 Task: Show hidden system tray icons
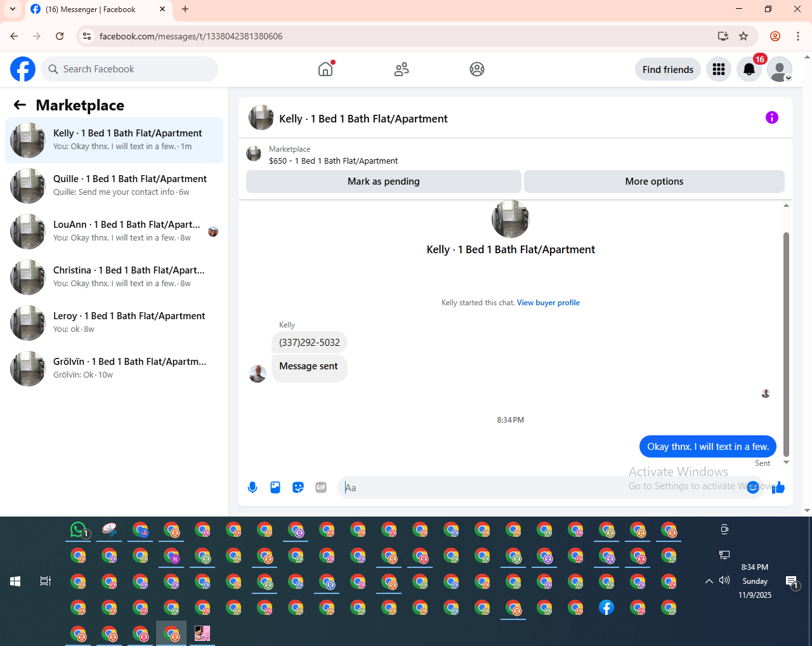coord(709,581)
